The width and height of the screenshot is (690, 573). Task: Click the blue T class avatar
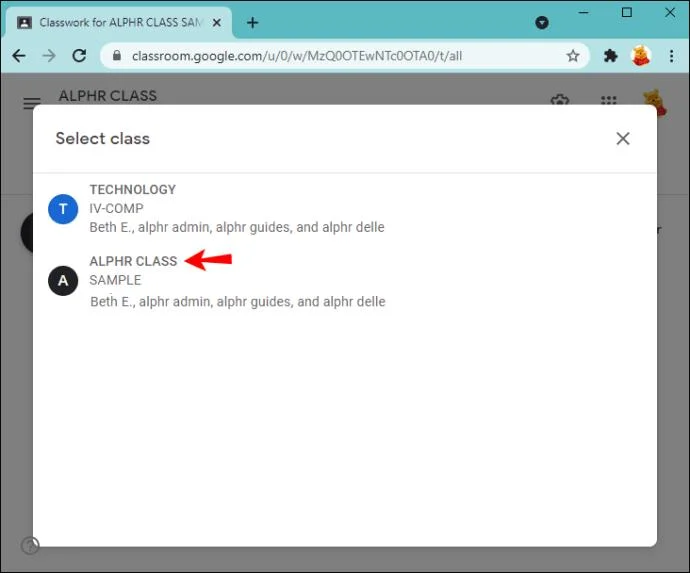(x=63, y=209)
